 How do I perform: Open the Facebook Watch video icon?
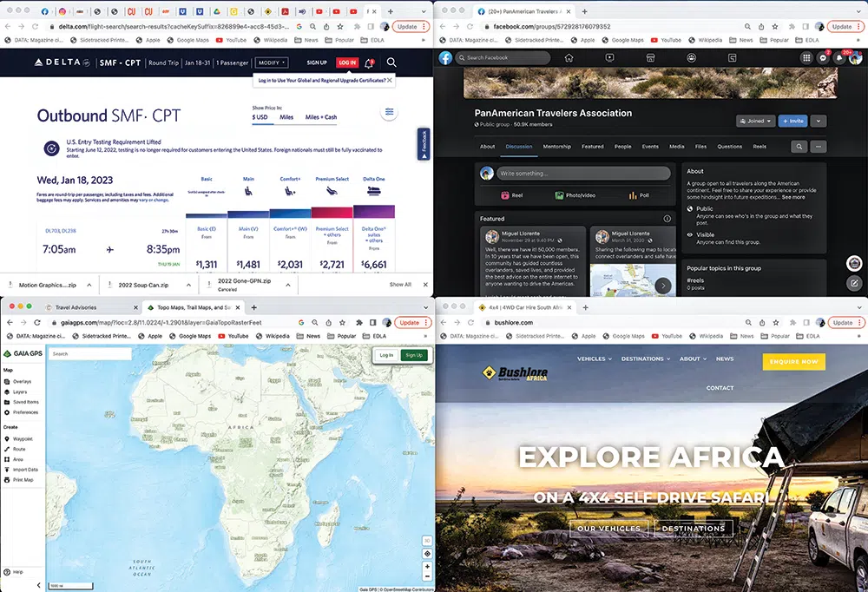coord(609,57)
